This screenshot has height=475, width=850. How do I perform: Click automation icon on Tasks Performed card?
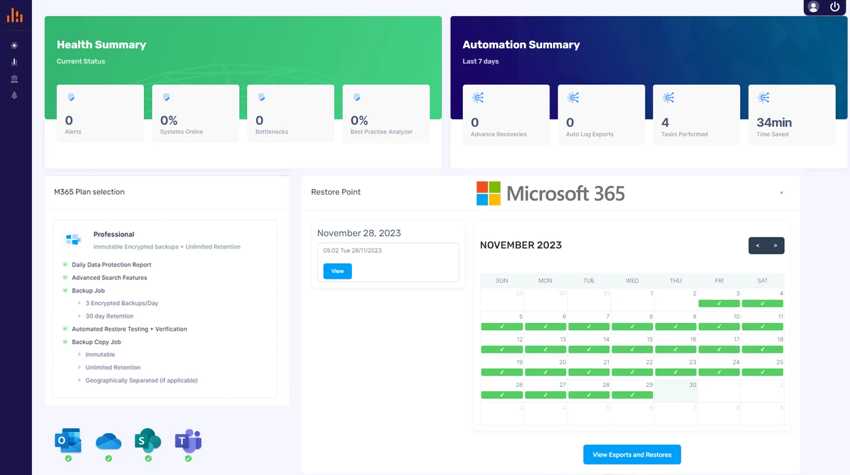(668, 98)
